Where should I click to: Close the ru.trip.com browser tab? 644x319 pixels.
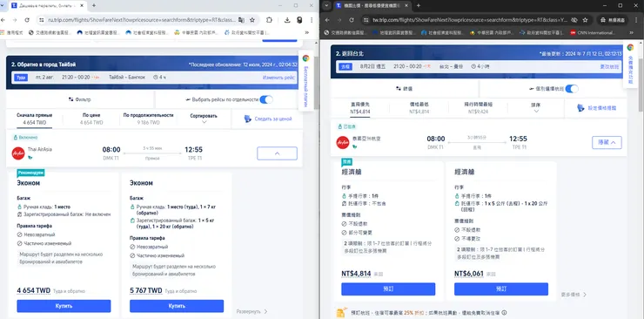pos(82,5)
